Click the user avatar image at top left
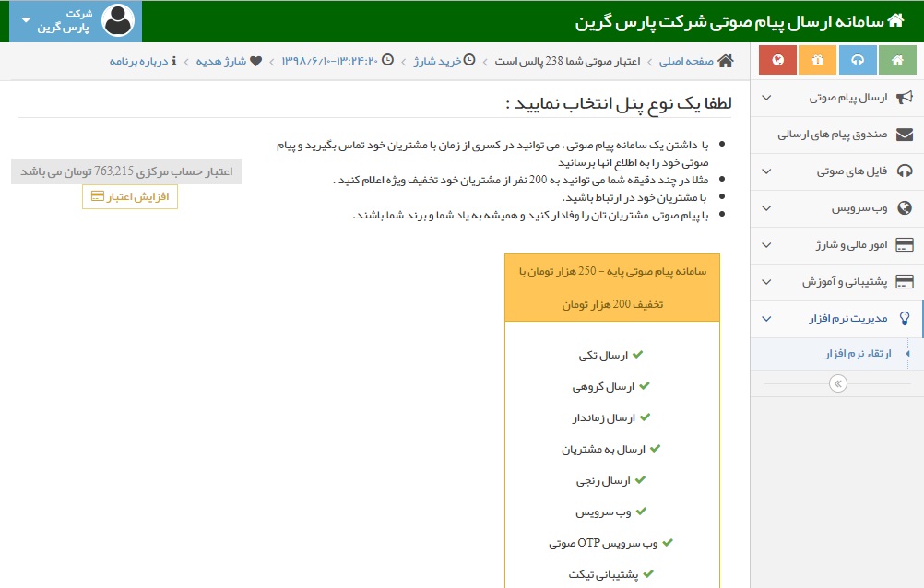Image resolution: width=924 pixels, height=588 pixels. [117, 20]
